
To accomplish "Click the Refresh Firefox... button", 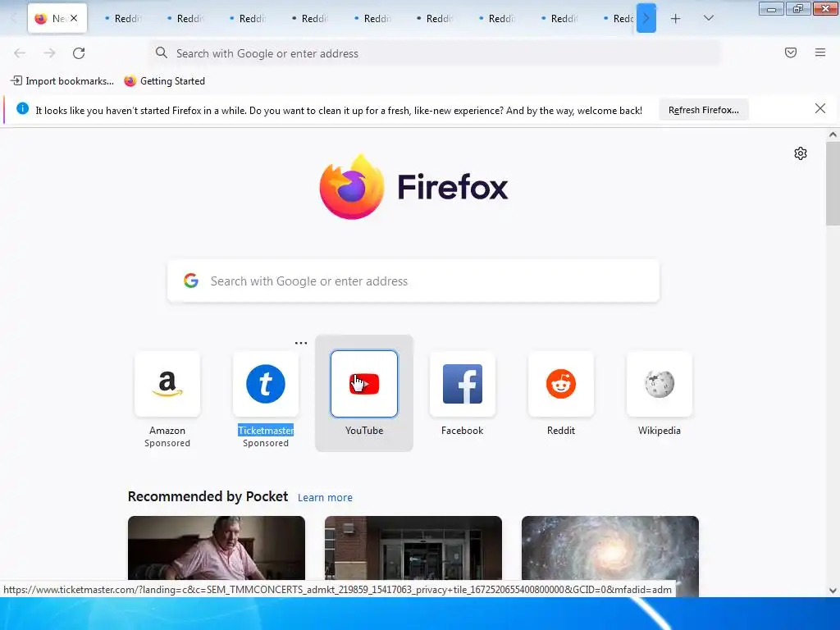I will [x=703, y=110].
